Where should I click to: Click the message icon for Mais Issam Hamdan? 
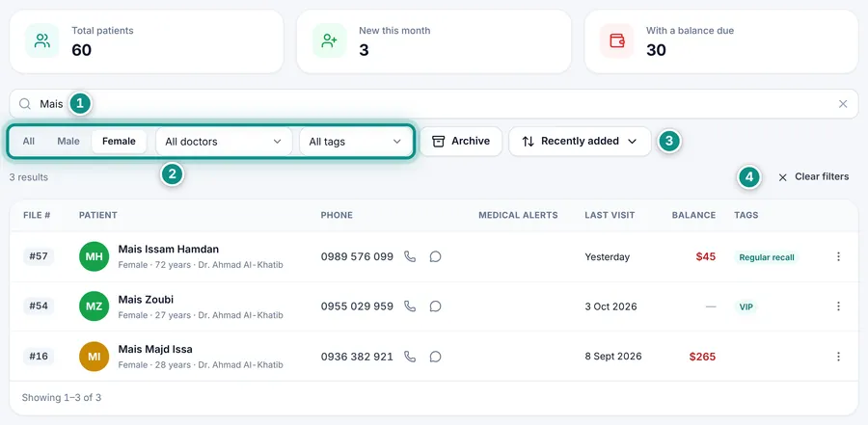pos(436,256)
